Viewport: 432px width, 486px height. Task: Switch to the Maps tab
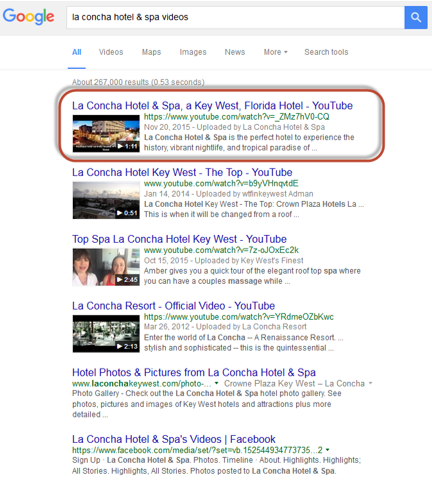coord(151,52)
